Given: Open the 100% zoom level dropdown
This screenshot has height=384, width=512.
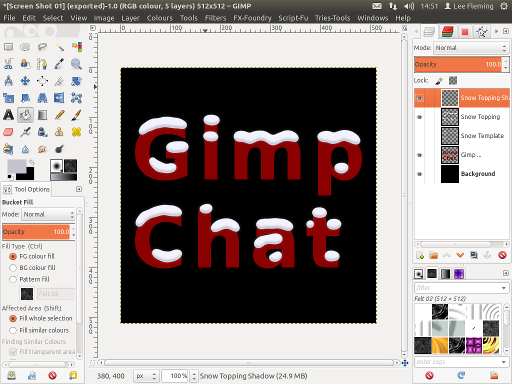Looking at the screenshot, I should coord(194,376).
